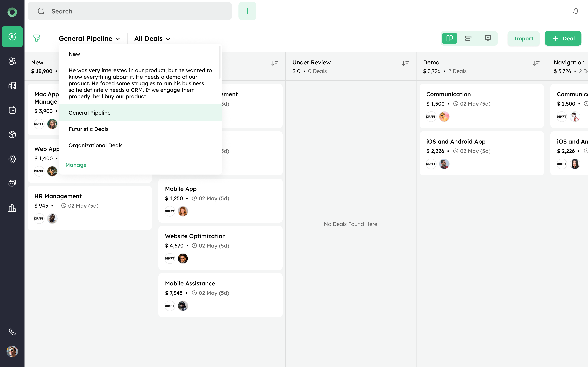Expand the All Deals dropdown
588x367 pixels.
tap(152, 38)
